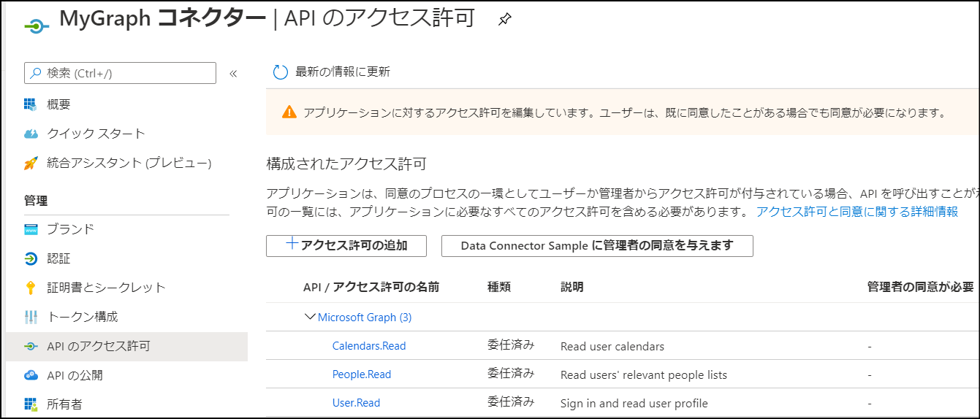Open 認証 page in sidebar
This screenshot has width=980, height=419.
[x=58, y=258]
